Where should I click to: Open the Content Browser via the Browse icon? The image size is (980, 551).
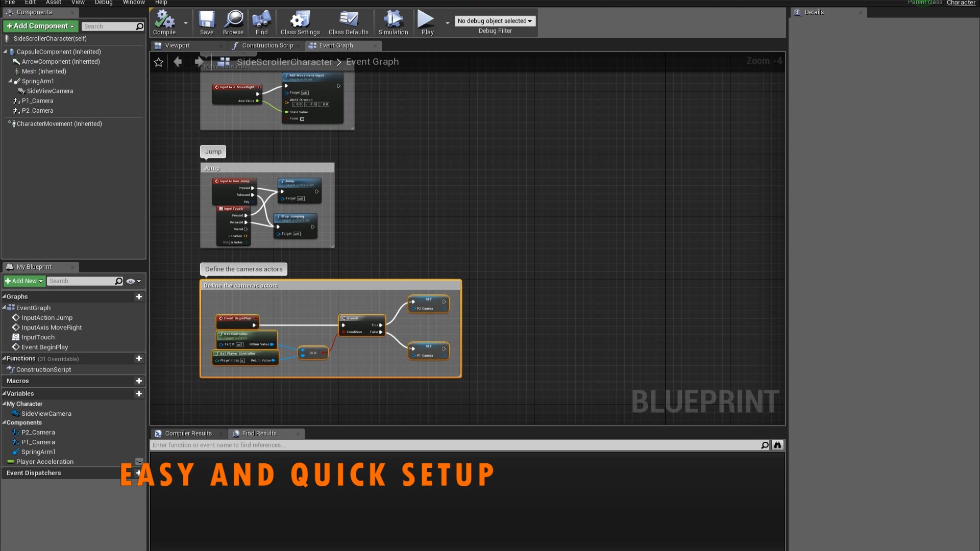(x=233, y=20)
